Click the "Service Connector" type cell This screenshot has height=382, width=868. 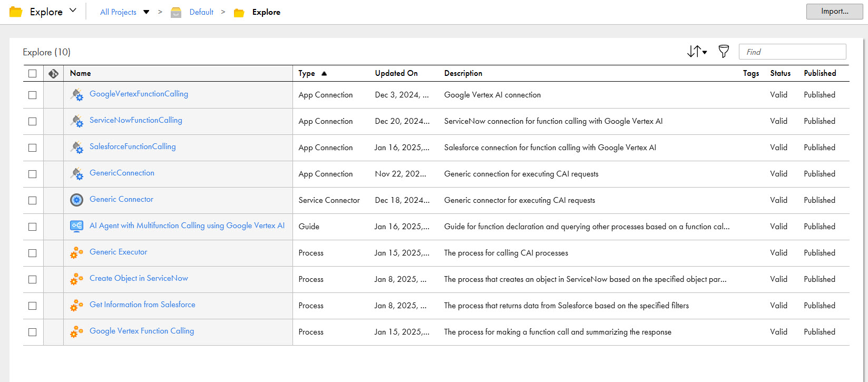click(x=329, y=200)
